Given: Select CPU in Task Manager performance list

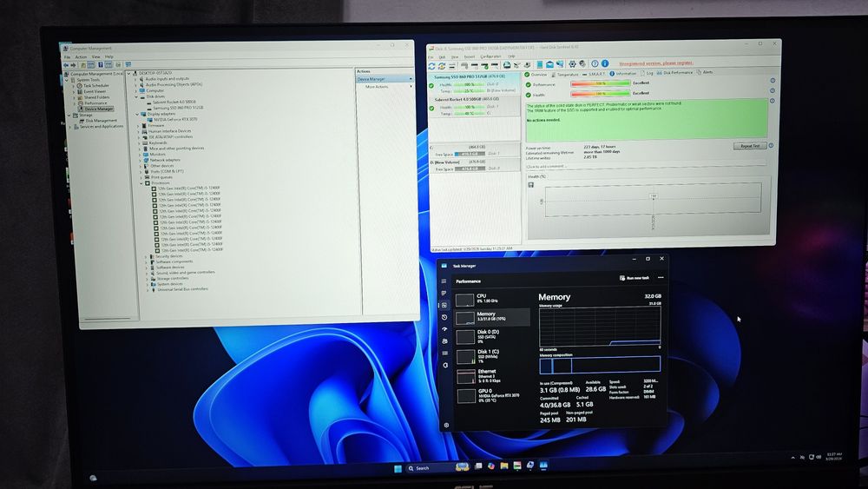Looking at the screenshot, I should pos(491,300).
